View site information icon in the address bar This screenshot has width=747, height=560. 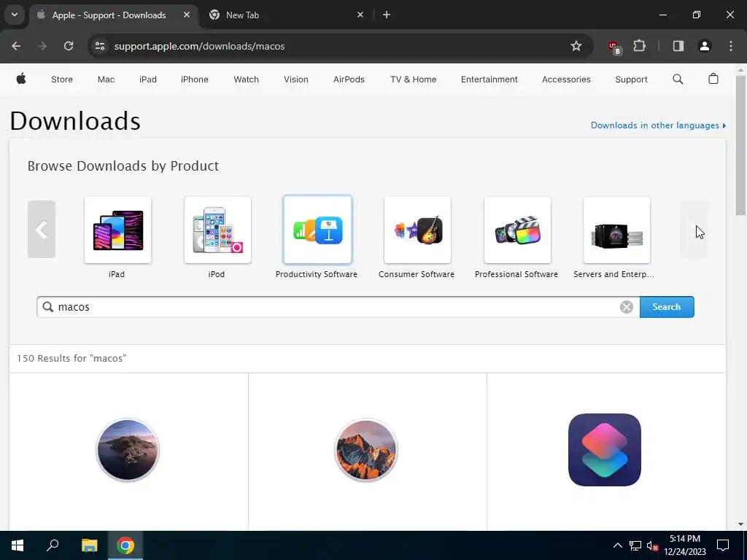[100, 46]
